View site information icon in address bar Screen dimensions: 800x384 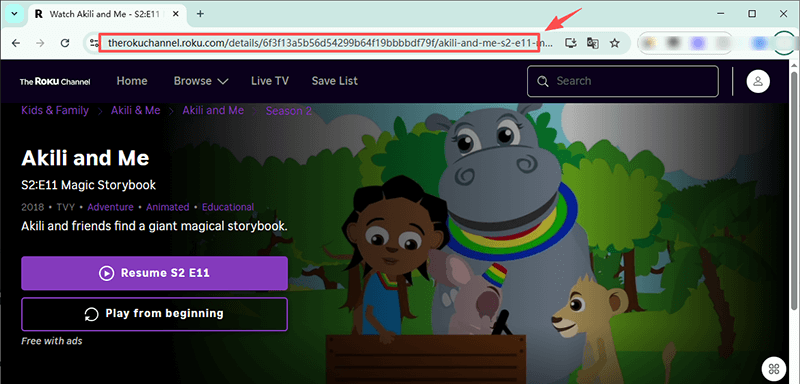[x=94, y=43]
